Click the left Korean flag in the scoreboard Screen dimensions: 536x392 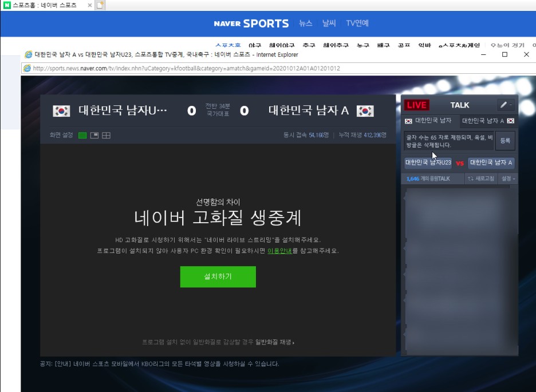pos(61,111)
